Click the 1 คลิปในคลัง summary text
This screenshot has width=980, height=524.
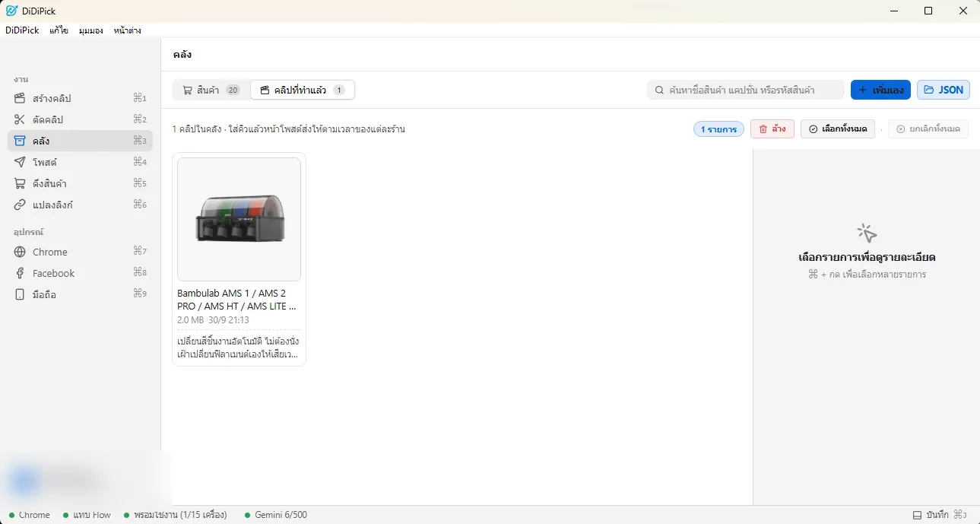(288, 129)
